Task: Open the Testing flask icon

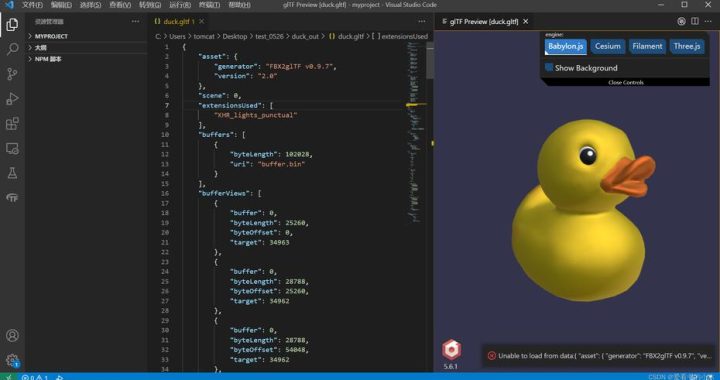Action: click(12, 173)
